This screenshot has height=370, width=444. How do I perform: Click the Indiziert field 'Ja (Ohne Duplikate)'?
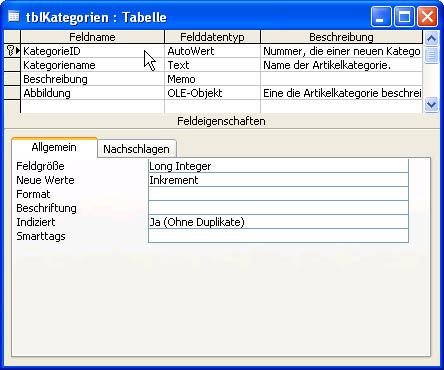point(278,222)
